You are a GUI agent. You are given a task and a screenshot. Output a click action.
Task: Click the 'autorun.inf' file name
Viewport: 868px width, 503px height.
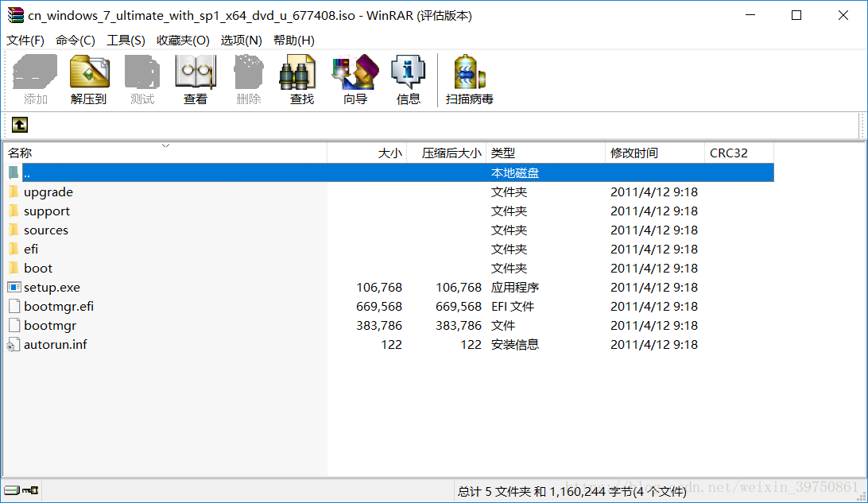coord(56,345)
